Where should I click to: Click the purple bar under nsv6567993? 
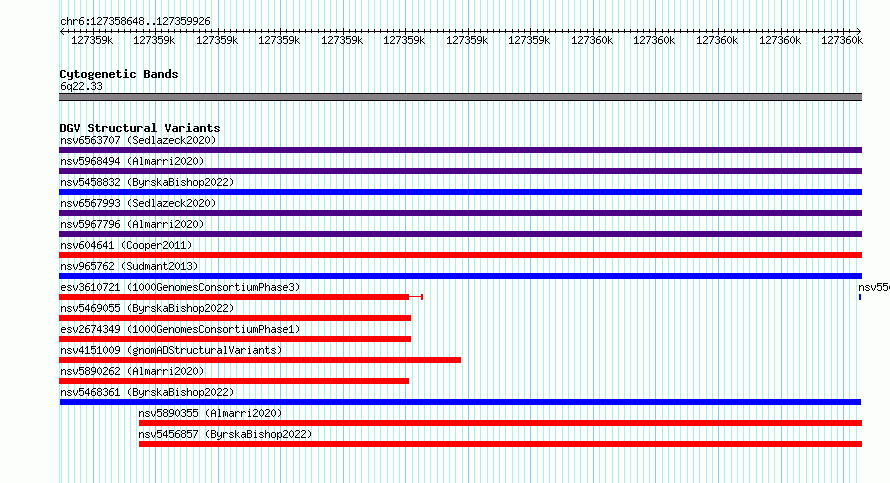pos(460,213)
